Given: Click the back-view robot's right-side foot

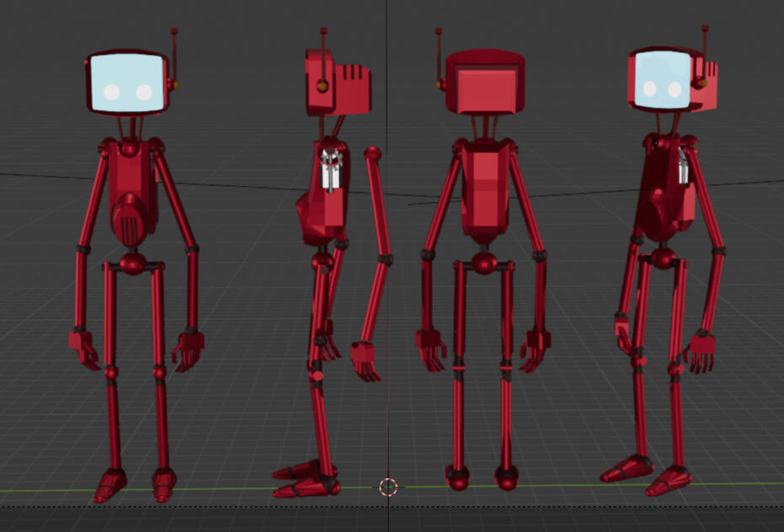Looking at the screenshot, I should pos(507,478).
